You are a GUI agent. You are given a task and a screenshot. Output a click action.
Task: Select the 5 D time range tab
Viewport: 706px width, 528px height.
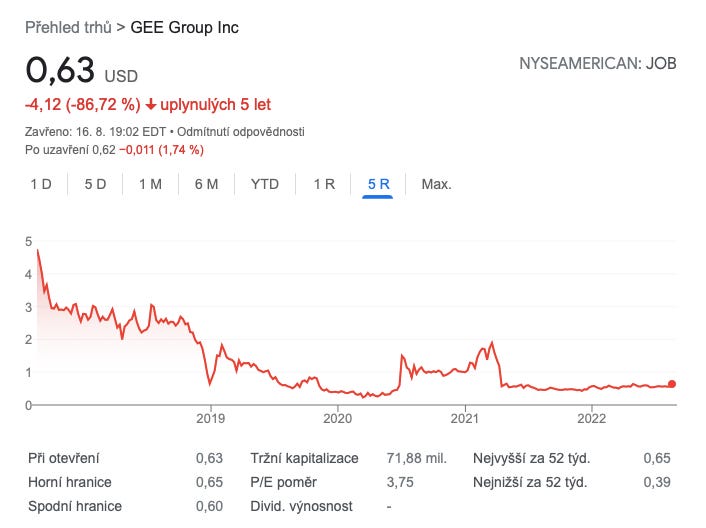[x=95, y=184]
